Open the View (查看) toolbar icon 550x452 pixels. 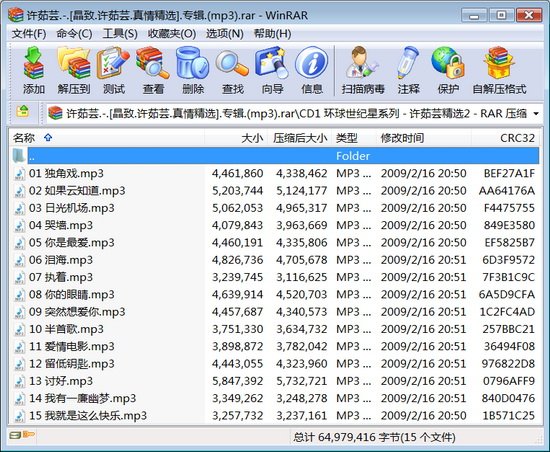click(x=153, y=70)
